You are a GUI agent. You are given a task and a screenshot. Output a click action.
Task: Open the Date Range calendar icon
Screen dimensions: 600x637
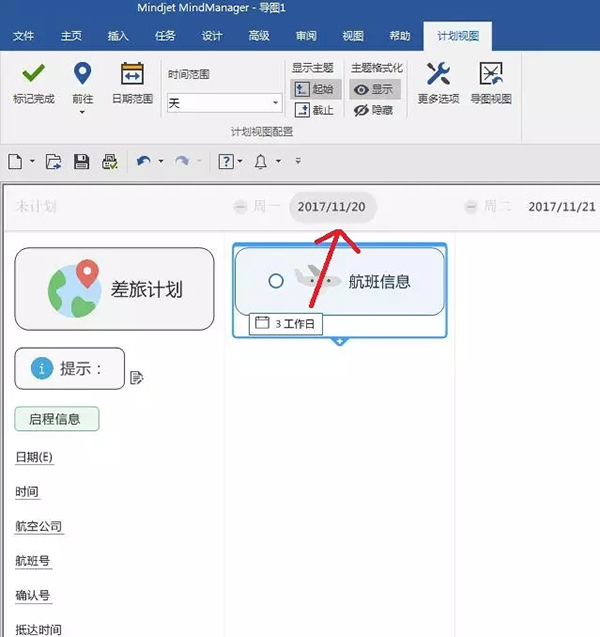132,74
